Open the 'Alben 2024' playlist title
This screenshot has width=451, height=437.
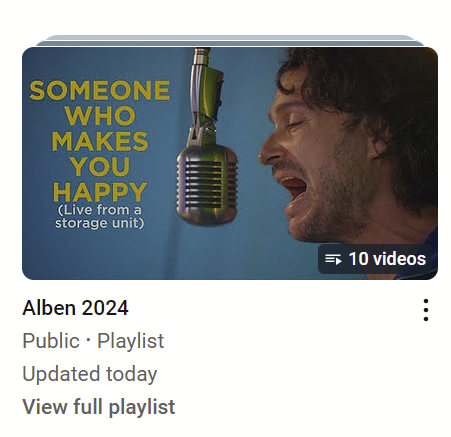75,308
